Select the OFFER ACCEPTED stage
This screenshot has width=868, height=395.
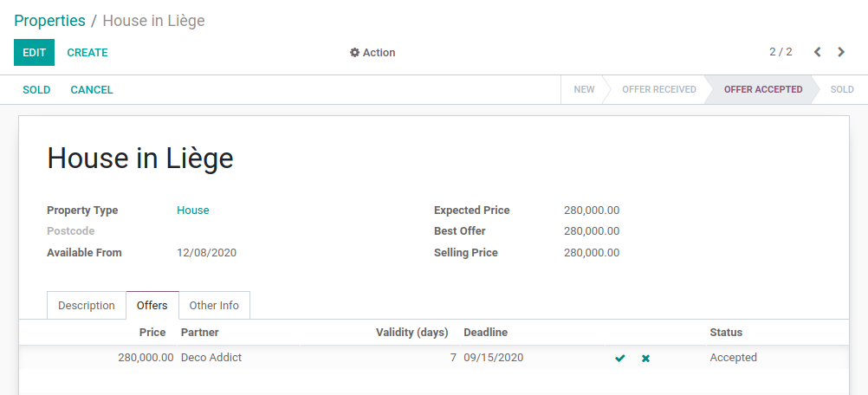pos(762,90)
